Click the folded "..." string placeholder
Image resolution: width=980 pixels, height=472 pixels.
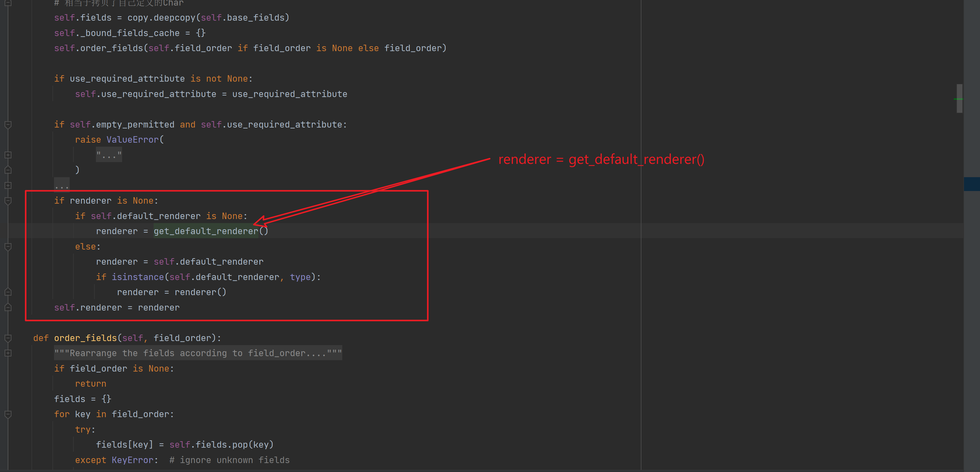[x=109, y=155]
